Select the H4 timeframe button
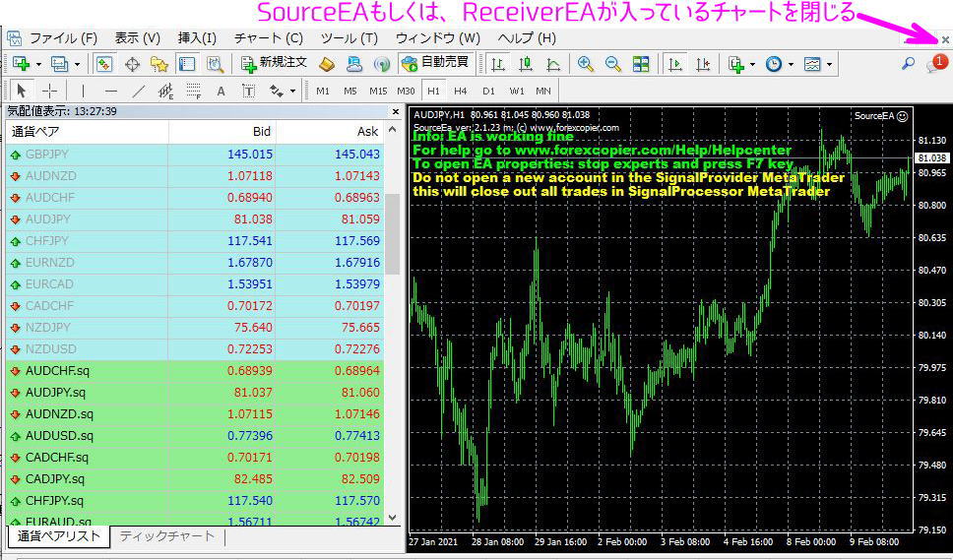The height and width of the screenshot is (560, 953). [x=460, y=92]
